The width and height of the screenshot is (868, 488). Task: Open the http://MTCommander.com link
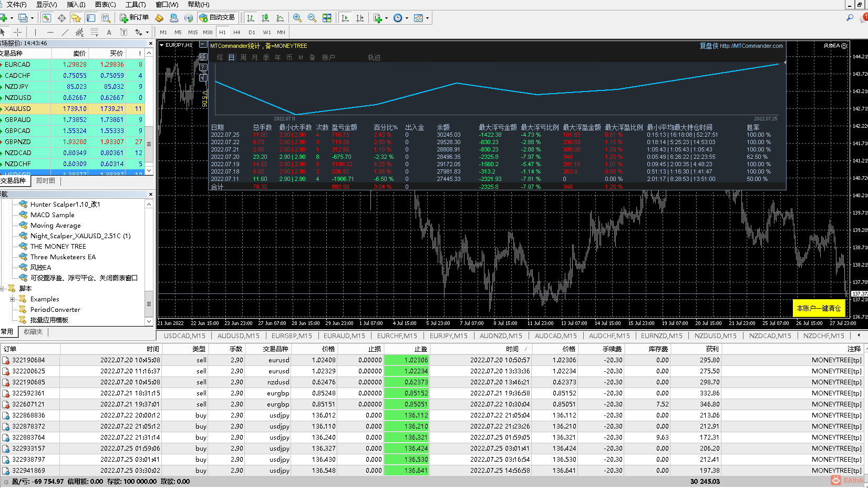(x=751, y=46)
